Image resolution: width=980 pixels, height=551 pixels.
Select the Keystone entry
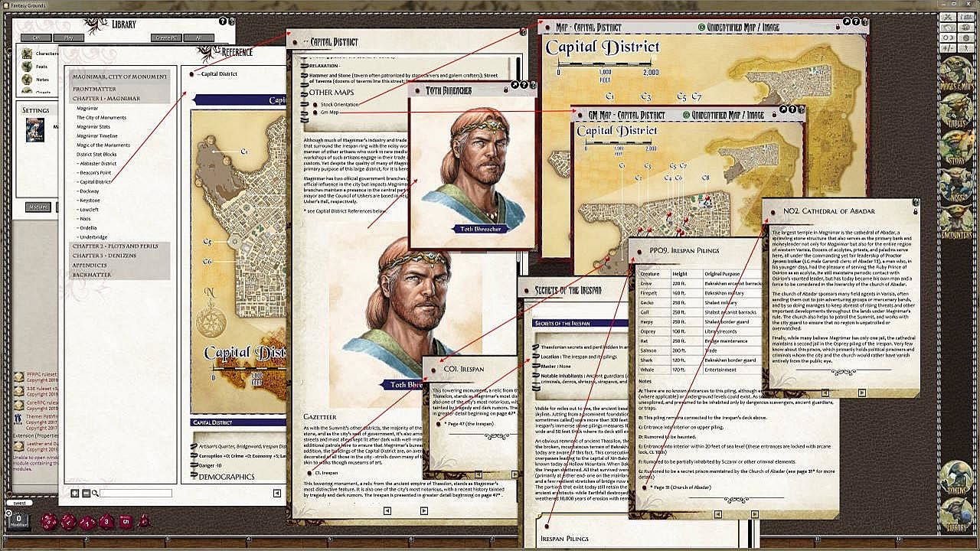pos(89,201)
